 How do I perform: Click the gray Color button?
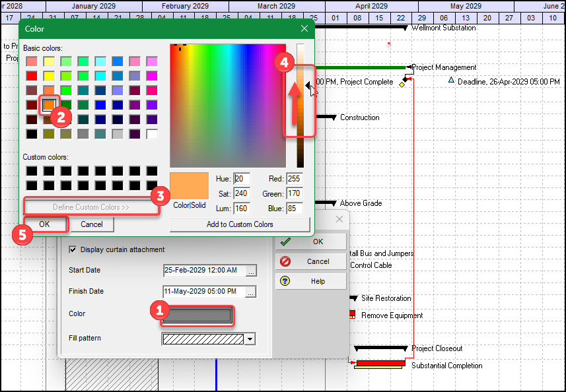tap(197, 315)
